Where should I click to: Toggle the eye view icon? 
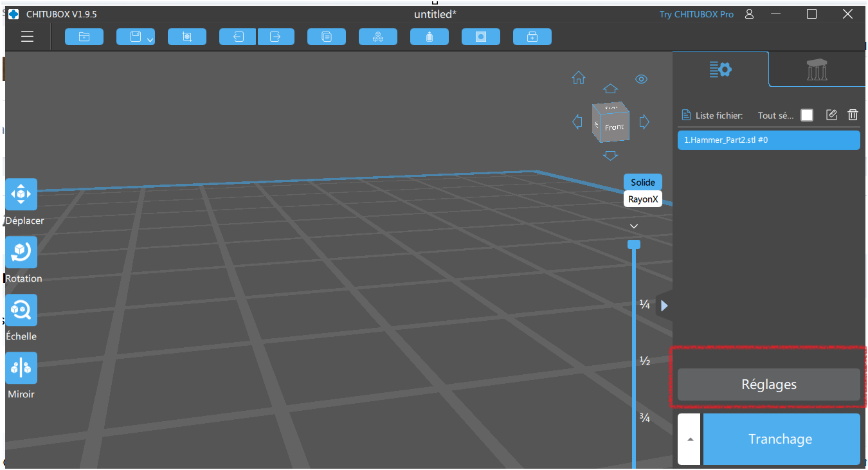(641, 79)
